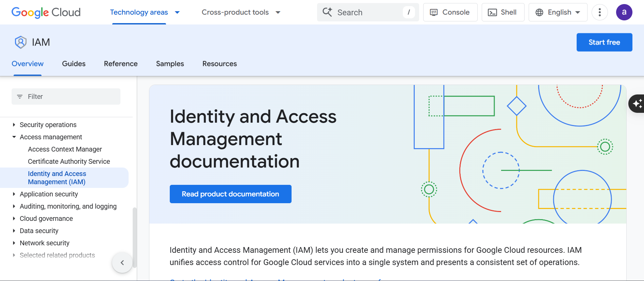The width and height of the screenshot is (644, 281).
Task: Open Certificate Authority Service in sidebar
Action: [69, 161]
